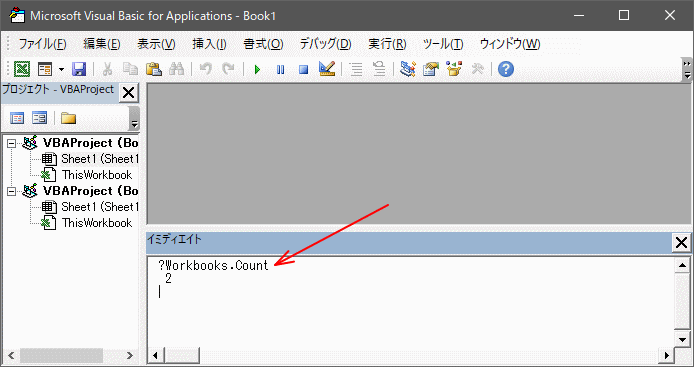Select ThisWorkbook under the second VBAProject
Screen dimensions: 694x367
click(x=97, y=223)
